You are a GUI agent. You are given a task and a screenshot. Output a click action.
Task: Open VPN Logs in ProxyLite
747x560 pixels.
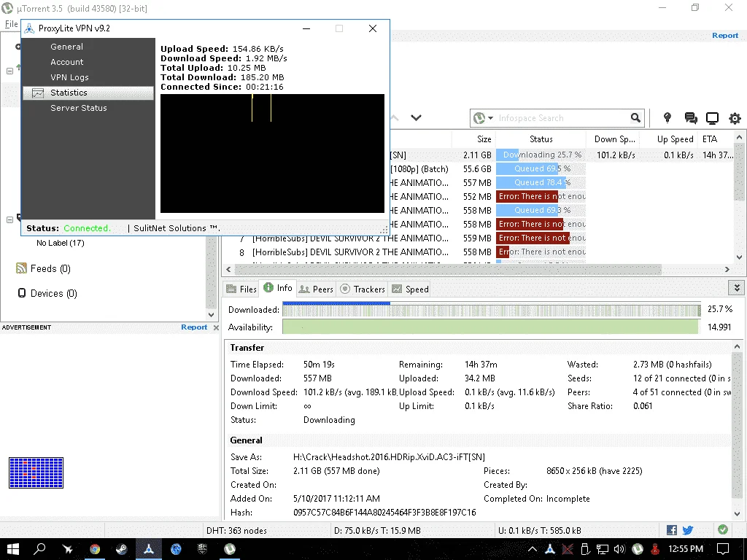pos(69,77)
